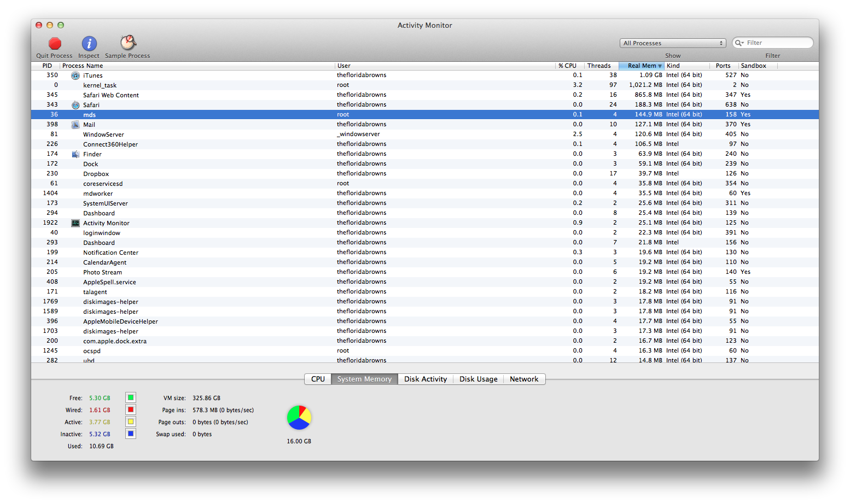Select the Dropbox process row
The height and width of the screenshot is (504, 850).
pos(425,174)
